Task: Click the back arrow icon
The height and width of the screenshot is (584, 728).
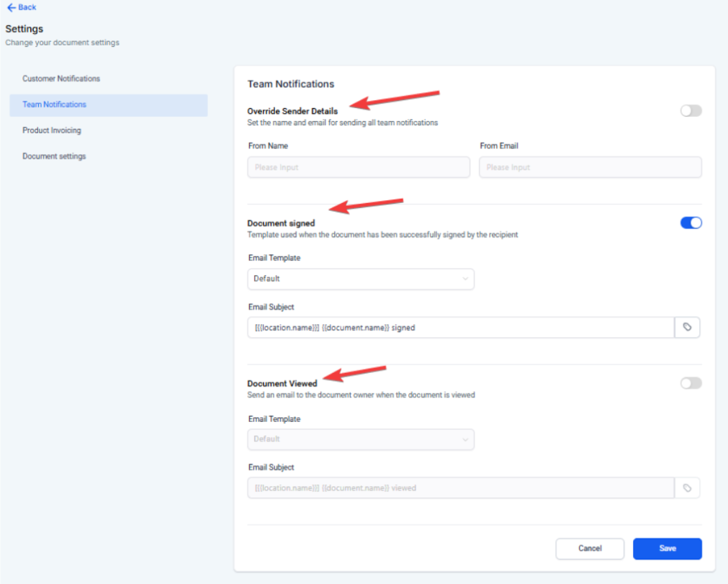Action: (x=11, y=7)
